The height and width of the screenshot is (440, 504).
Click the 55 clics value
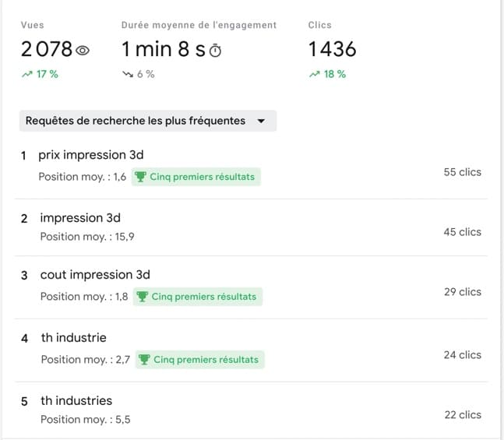[x=462, y=172]
